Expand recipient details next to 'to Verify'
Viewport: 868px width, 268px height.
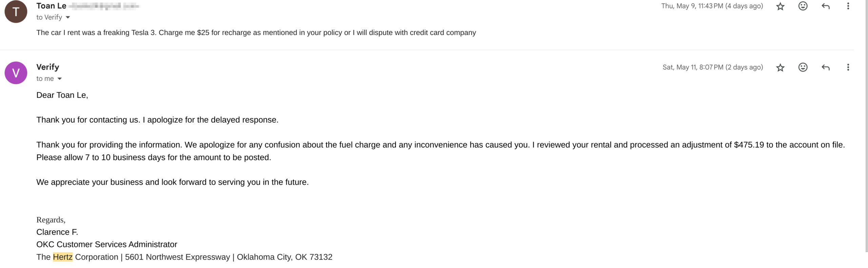click(68, 17)
